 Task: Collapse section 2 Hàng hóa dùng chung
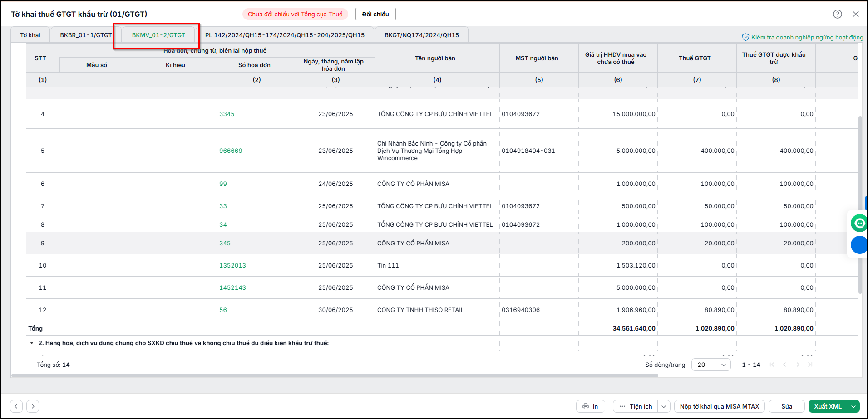32,343
